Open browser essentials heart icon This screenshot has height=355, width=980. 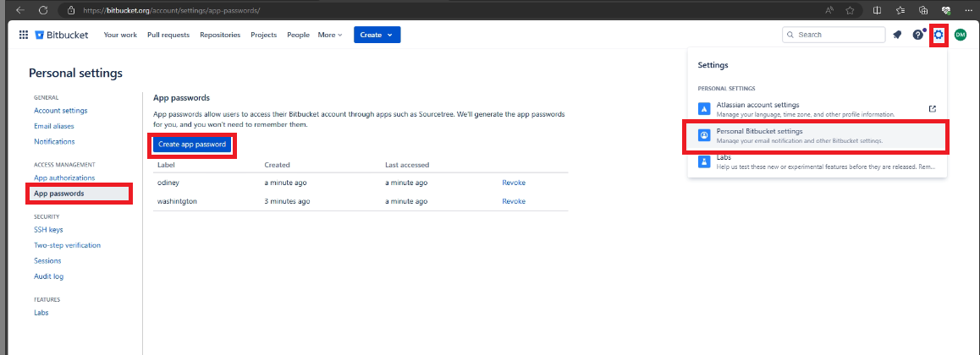[x=946, y=10]
